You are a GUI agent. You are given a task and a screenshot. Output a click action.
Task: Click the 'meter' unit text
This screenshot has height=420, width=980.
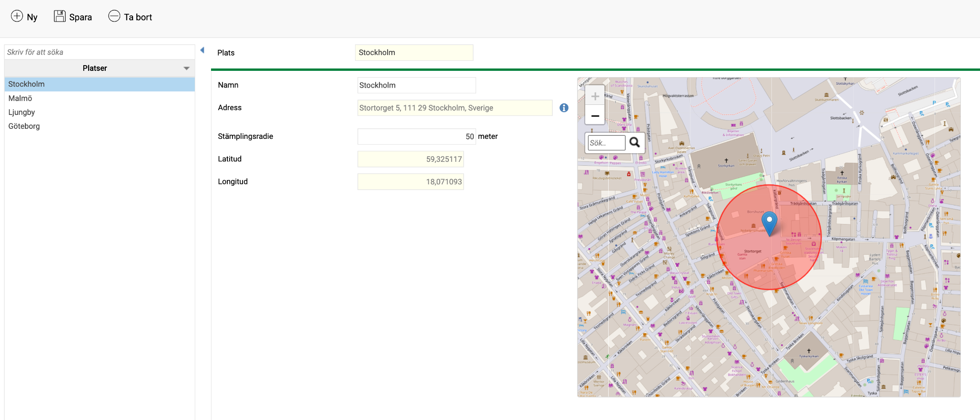tap(488, 136)
